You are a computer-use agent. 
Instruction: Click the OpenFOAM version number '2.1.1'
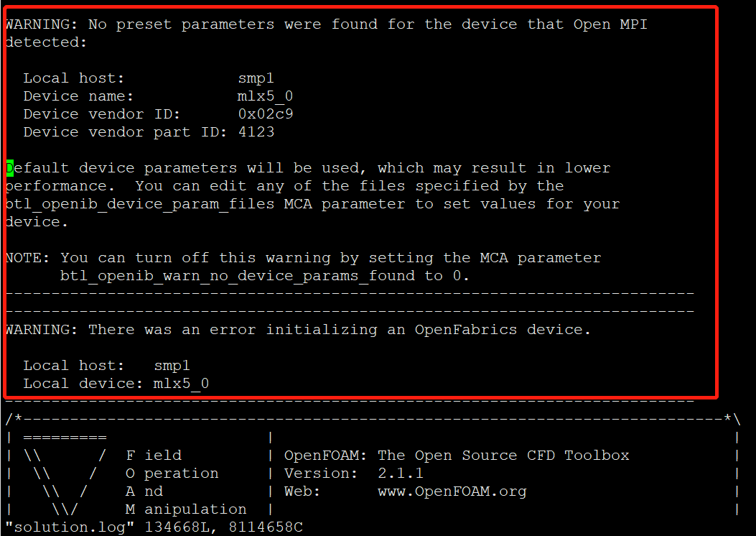click(401, 473)
